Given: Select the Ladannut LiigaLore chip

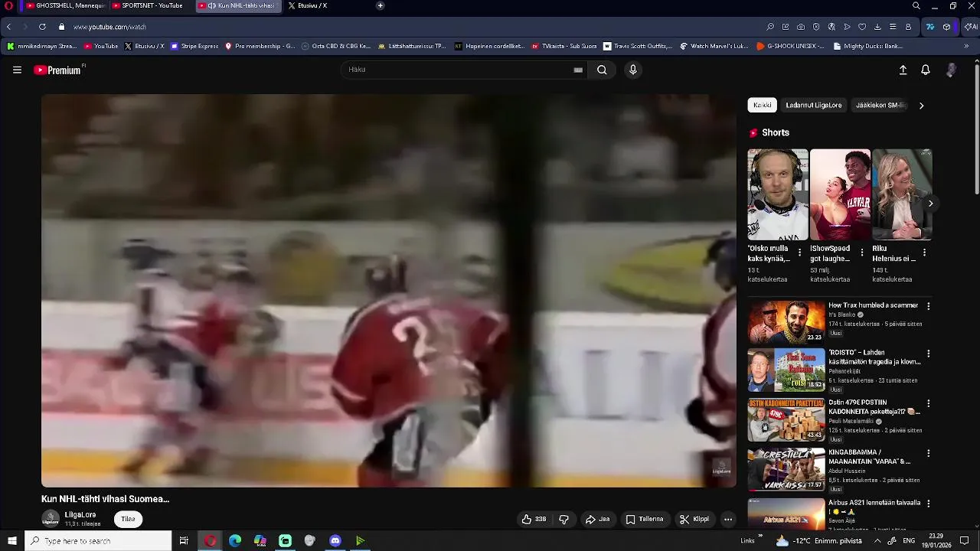Looking at the screenshot, I should coord(814,105).
